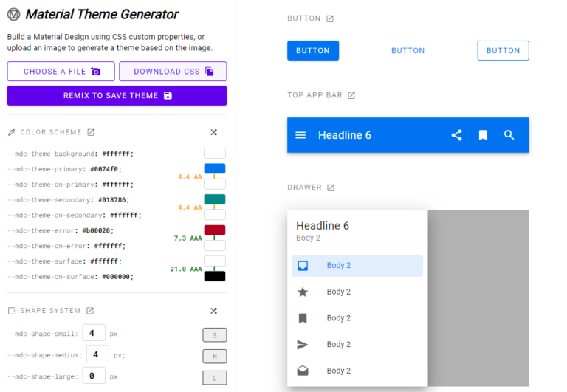Click the 7.3 AAA contrast rating
The image size is (567, 392).
pyautogui.click(x=188, y=238)
